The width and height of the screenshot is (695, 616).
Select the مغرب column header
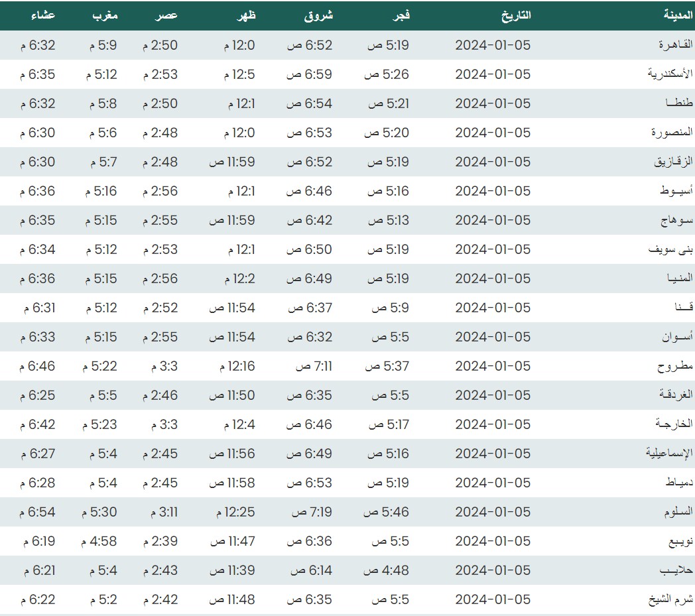coord(105,15)
